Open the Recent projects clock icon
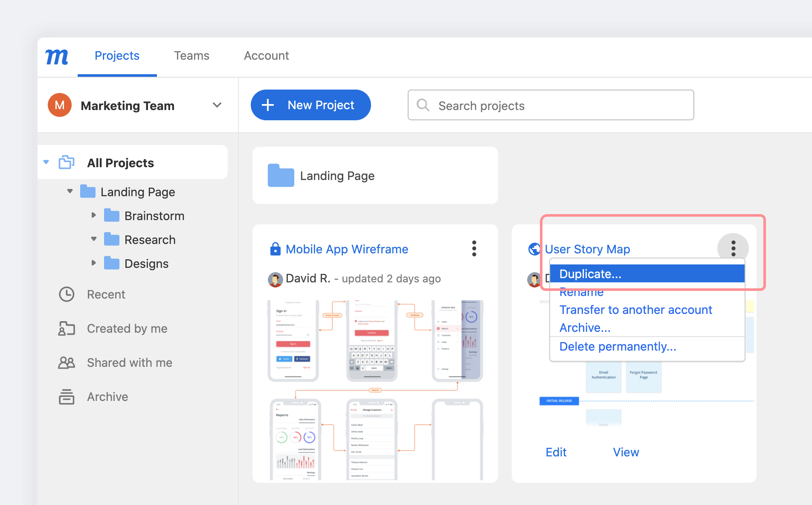812x505 pixels. 67,294
